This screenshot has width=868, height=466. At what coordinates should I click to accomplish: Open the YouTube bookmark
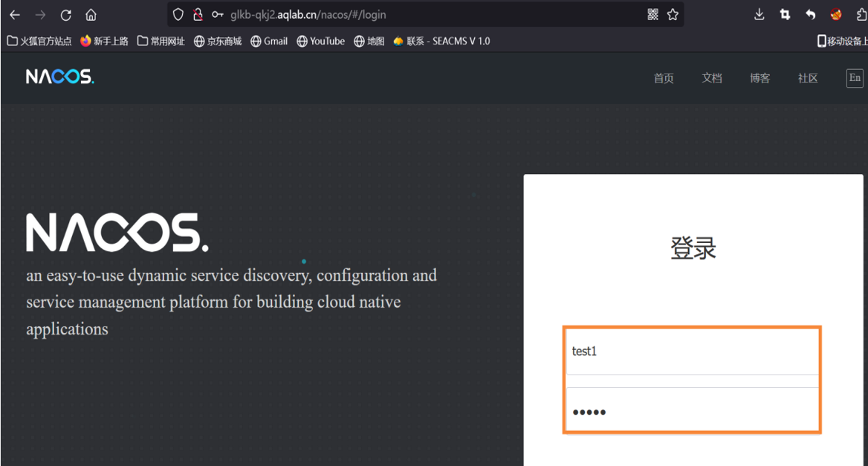320,41
